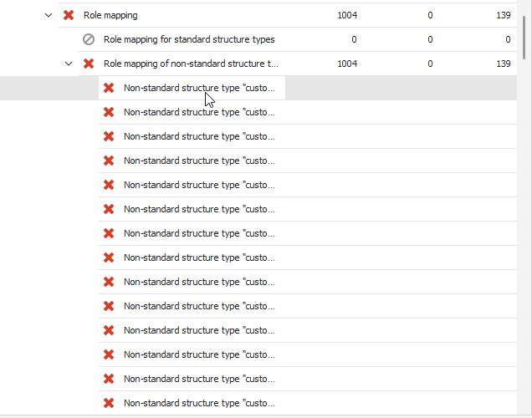Select the seventh Non-standard structure type item
Viewport: 532px width, 418px height.
click(x=199, y=233)
